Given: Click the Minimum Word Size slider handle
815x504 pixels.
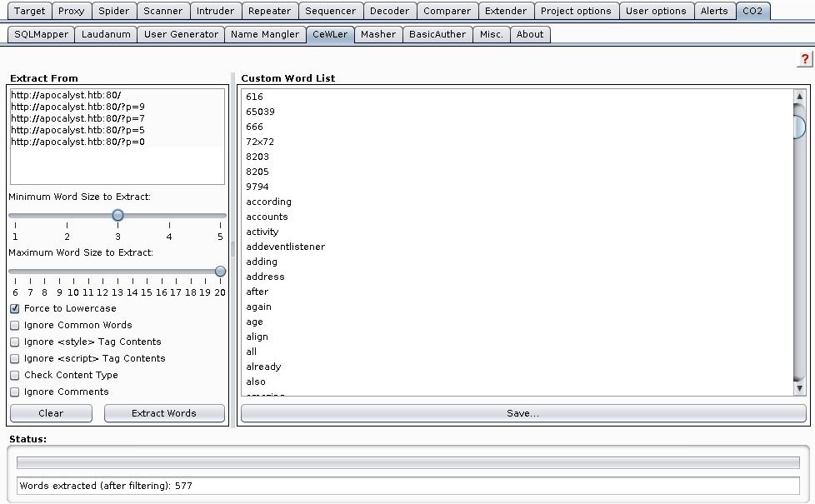Looking at the screenshot, I should (118, 215).
